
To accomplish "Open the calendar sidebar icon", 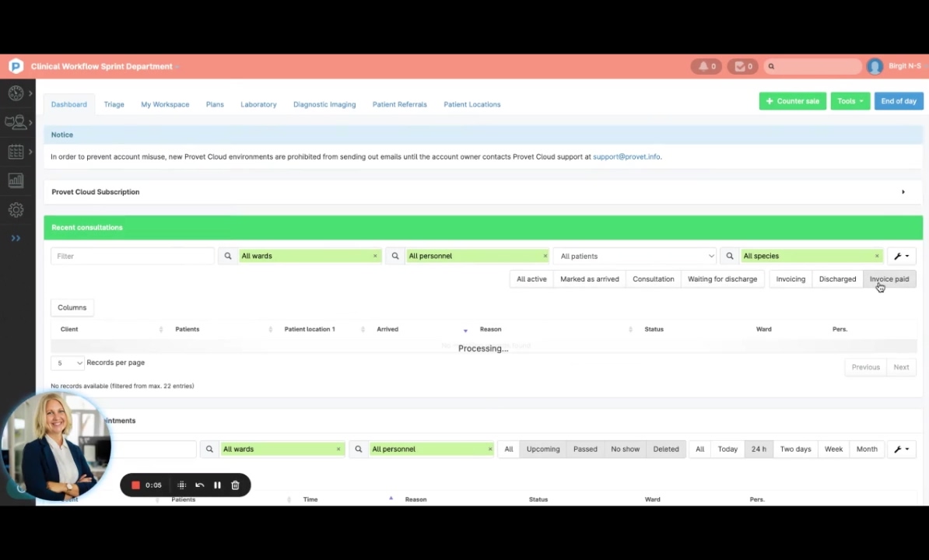I will [16, 152].
